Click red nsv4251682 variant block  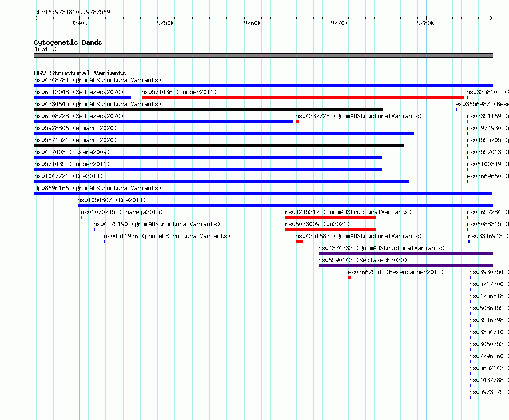click(299, 242)
